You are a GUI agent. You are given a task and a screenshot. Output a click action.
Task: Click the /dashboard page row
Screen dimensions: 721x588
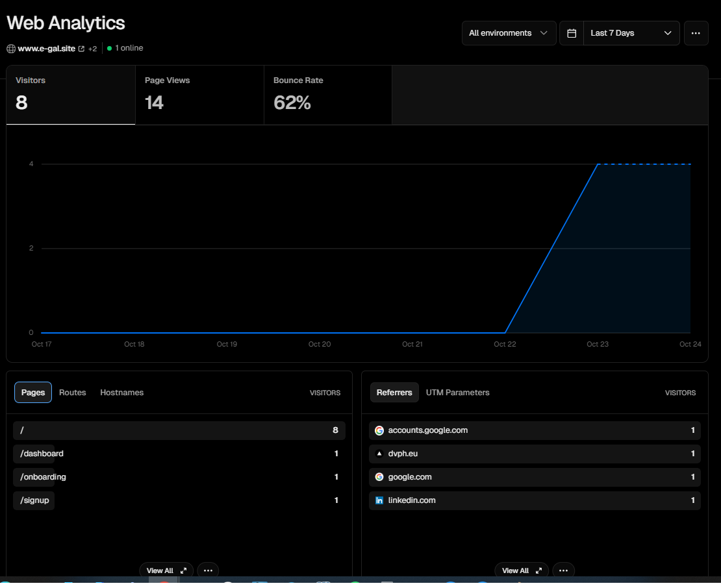179,454
